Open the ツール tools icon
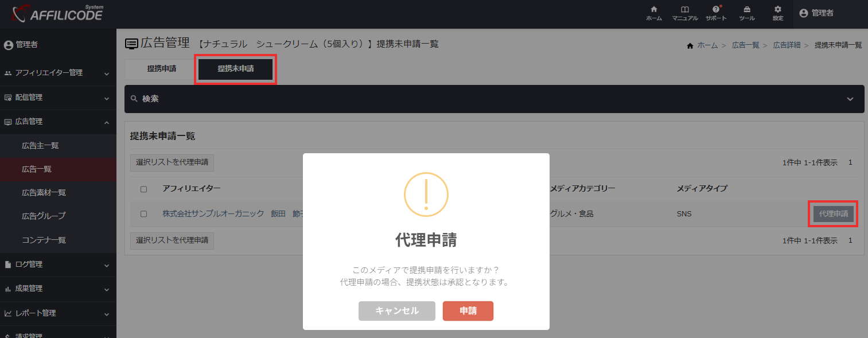Image resolution: width=868 pixels, height=338 pixels. coord(746,14)
